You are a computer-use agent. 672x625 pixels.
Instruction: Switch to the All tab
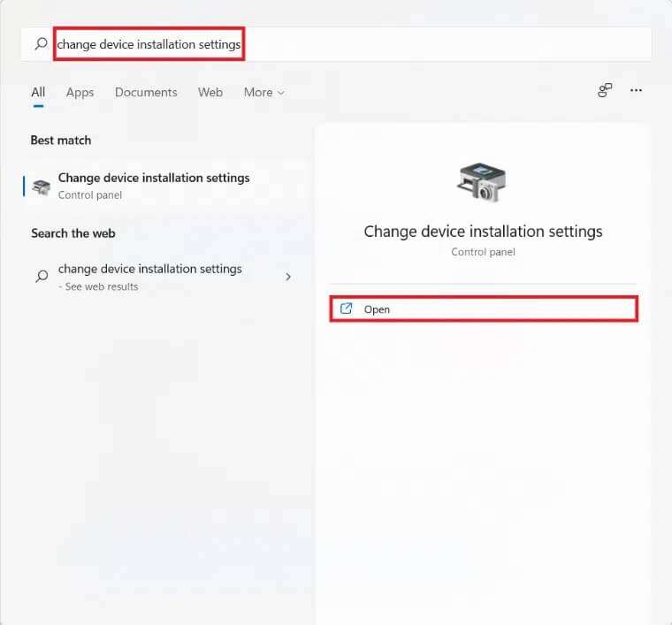point(38,92)
